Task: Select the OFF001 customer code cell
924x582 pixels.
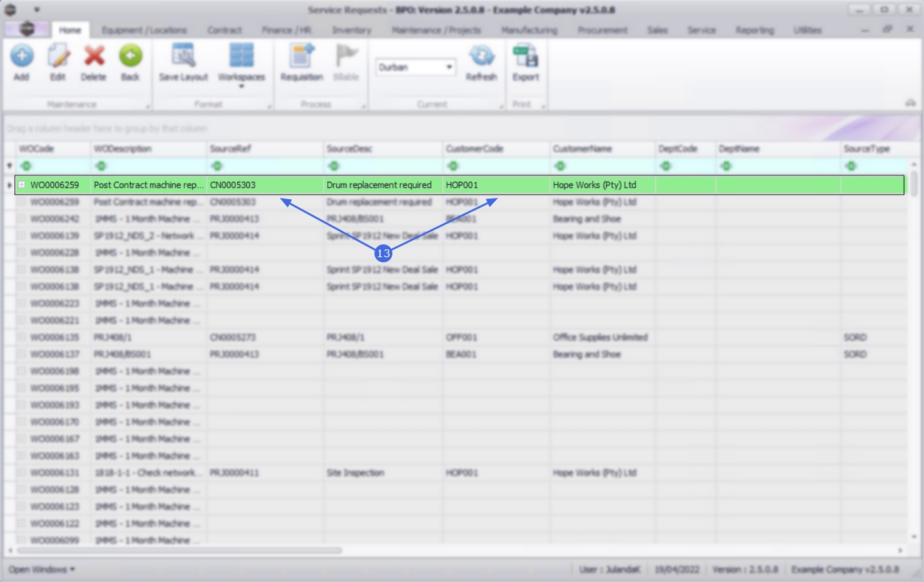Action: [496, 337]
